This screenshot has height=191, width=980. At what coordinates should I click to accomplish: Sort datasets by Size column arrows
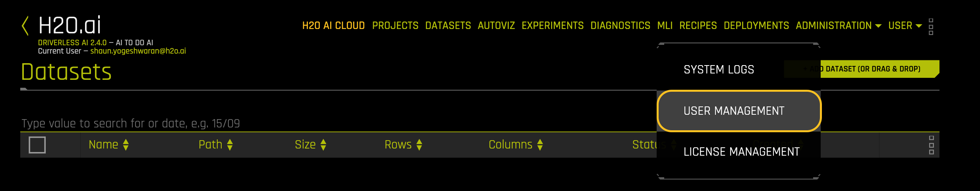click(323, 145)
